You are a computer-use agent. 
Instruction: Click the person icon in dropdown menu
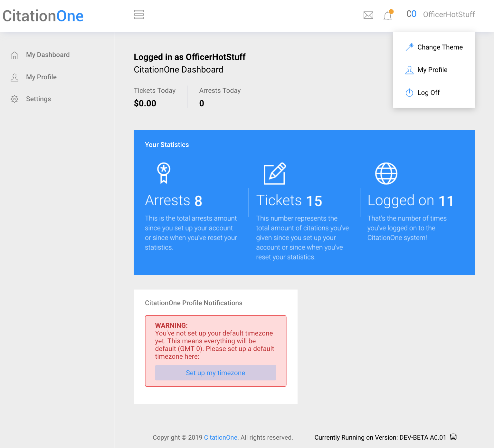tap(409, 70)
